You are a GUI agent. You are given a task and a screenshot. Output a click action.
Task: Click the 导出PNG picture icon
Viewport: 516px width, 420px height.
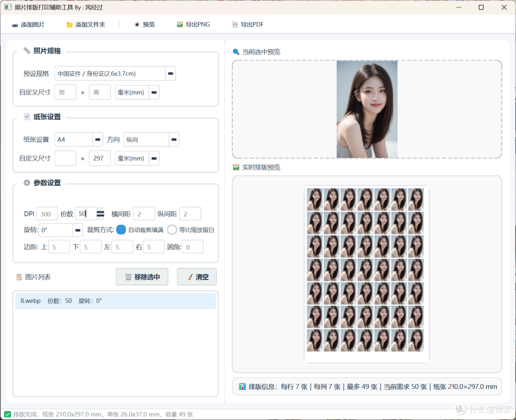(180, 25)
